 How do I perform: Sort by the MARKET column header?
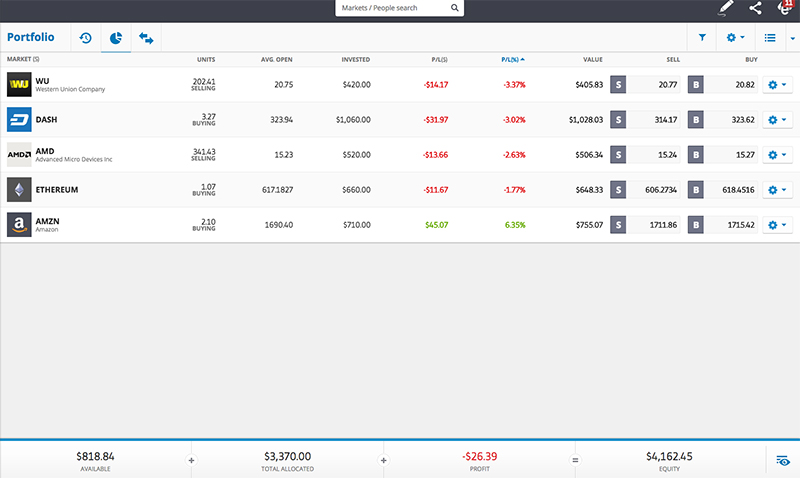click(x=23, y=59)
